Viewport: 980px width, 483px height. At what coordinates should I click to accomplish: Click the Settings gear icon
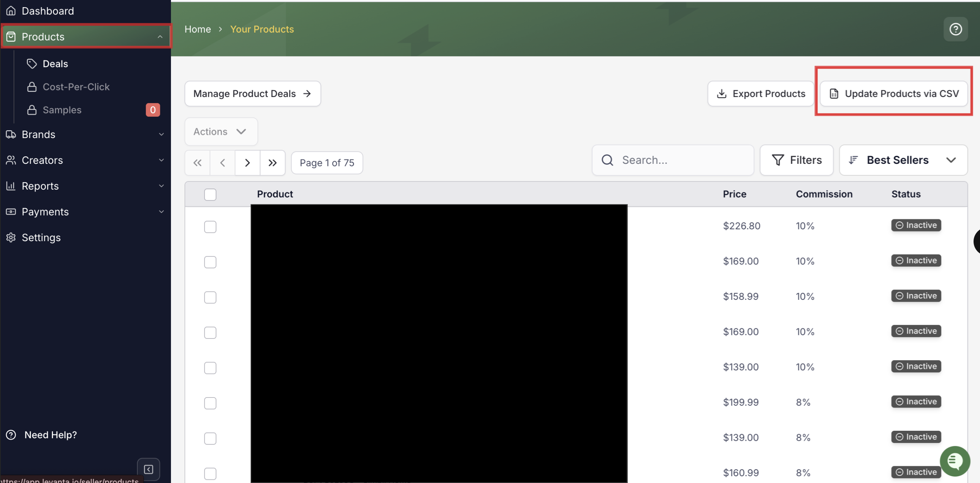(11, 238)
